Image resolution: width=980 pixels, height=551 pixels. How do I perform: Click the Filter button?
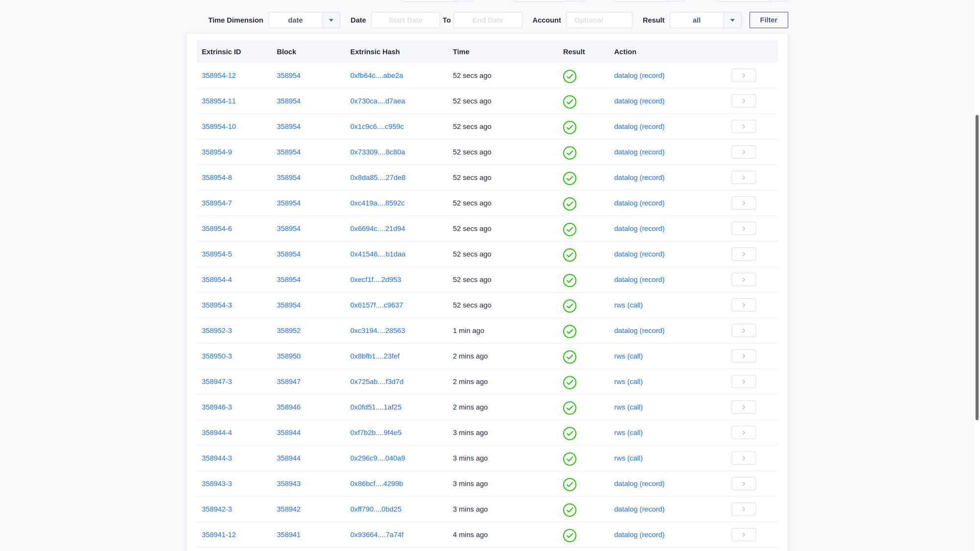tap(768, 20)
